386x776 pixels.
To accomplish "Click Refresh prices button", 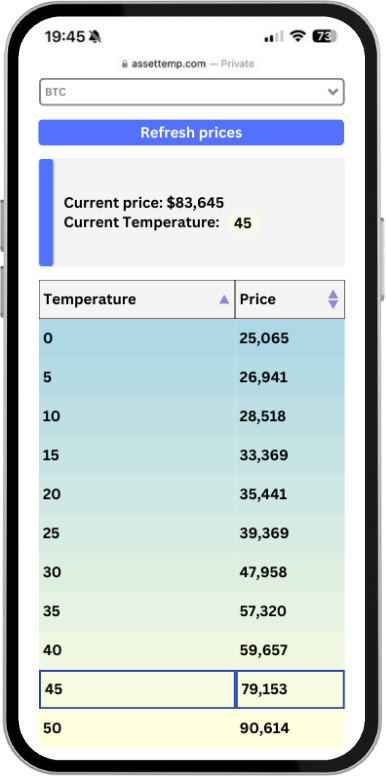I will tap(191, 133).
